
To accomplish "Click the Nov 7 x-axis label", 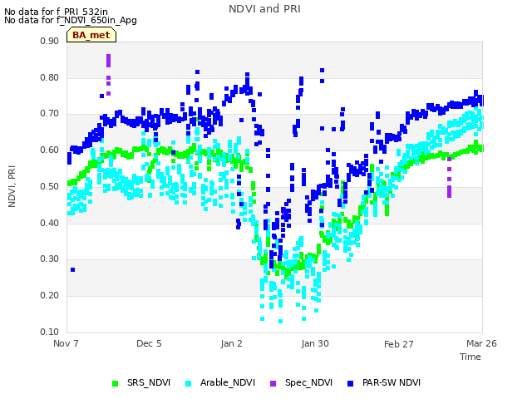I will [x=66, y=343].
